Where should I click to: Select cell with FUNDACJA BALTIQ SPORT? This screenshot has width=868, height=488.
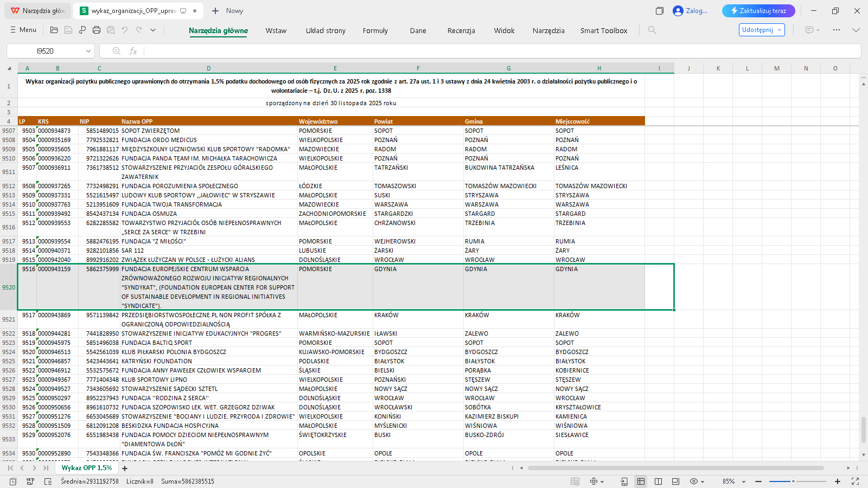coord(156,343)
